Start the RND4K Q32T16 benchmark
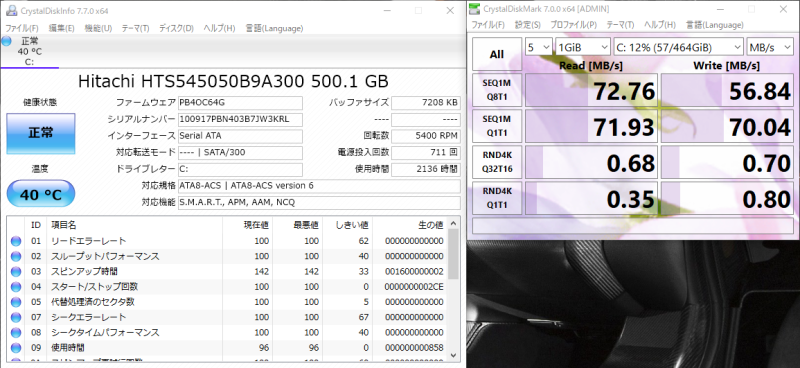The image size is (800, 368). pyautogui.click(x=497, y=162)
